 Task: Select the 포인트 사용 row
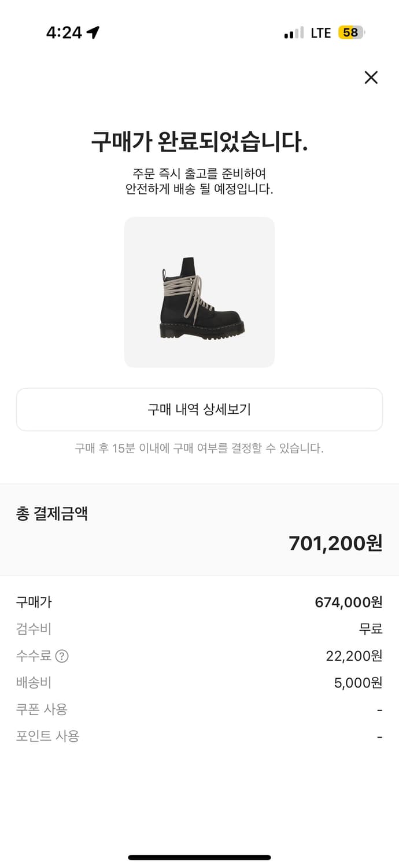pos(199,736)
